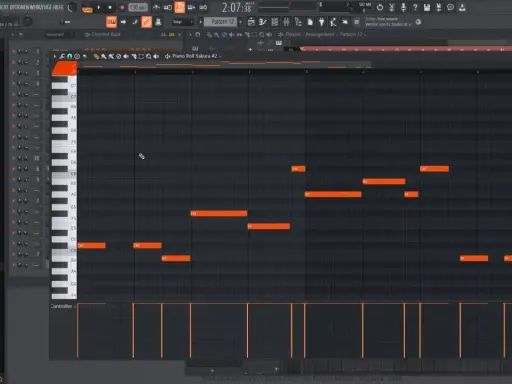The height and width of the screenshot is (384, 512).
Task: Stop playback with the Stop button
Action: (x=110, y=7)
